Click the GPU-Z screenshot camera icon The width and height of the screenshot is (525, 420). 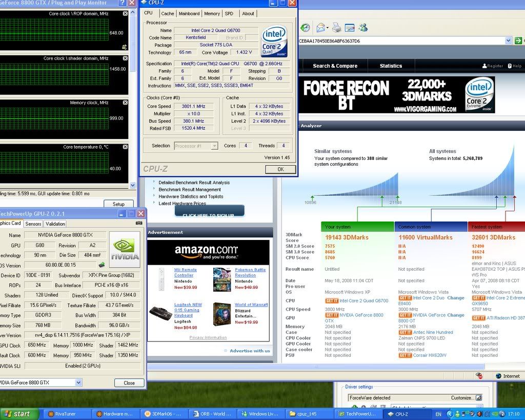tap(139, 223)
